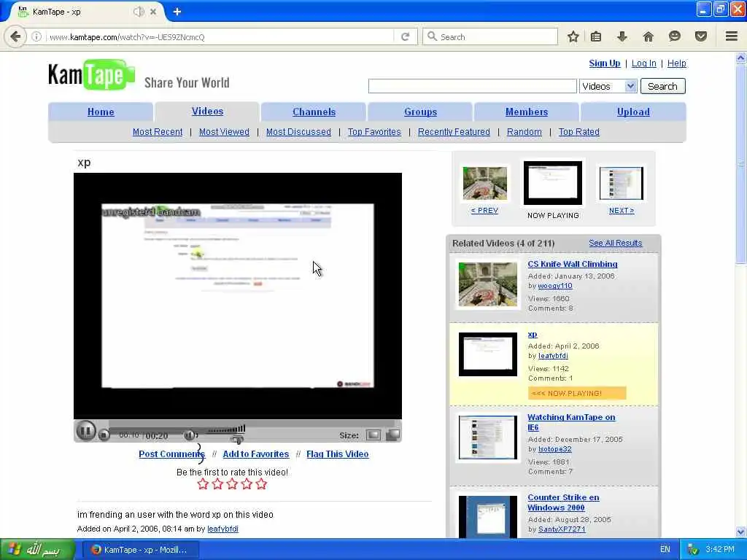Viewport: 747px width, 560px height.
Task: Open a new tab with plus icon
Action: (x=177, y=12)
